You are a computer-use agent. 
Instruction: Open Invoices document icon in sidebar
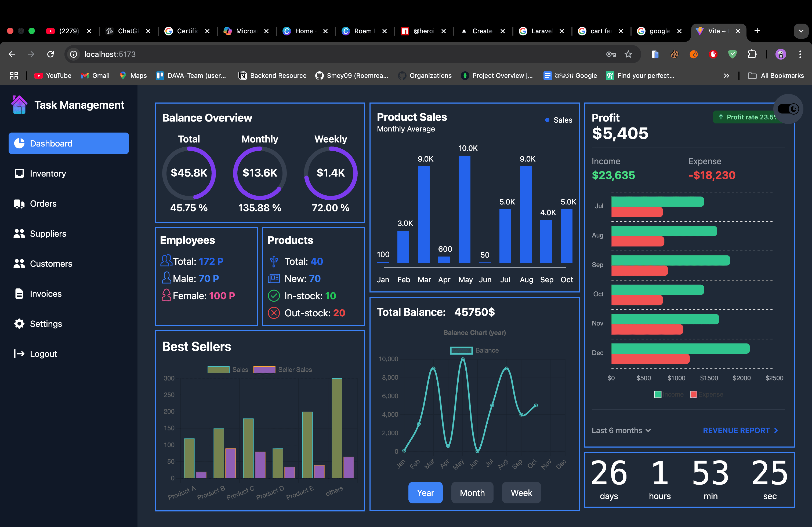[x=19, y=294]
